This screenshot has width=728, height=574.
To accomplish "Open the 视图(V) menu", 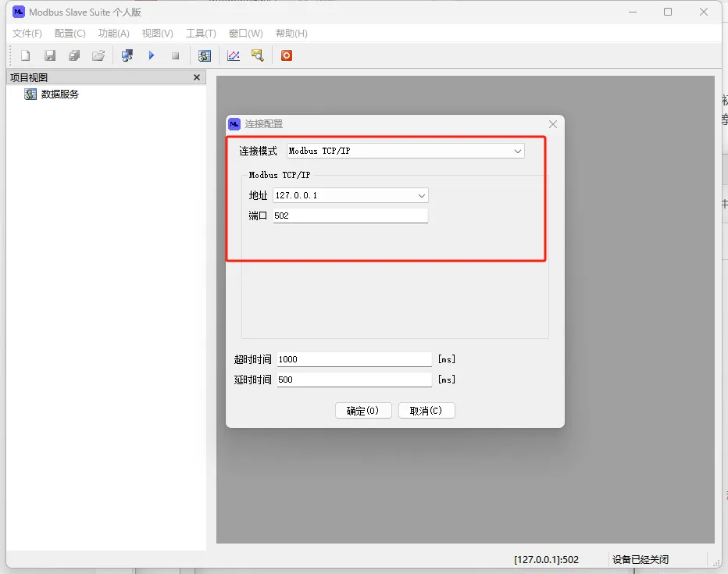I will click(x=157, y=34).
